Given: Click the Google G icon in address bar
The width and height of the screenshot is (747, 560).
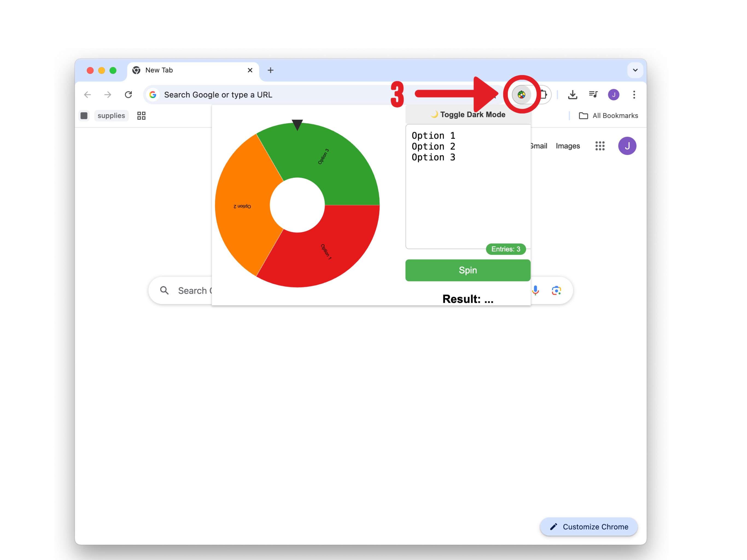Looking at the screenshot, I should pos(153,95).
